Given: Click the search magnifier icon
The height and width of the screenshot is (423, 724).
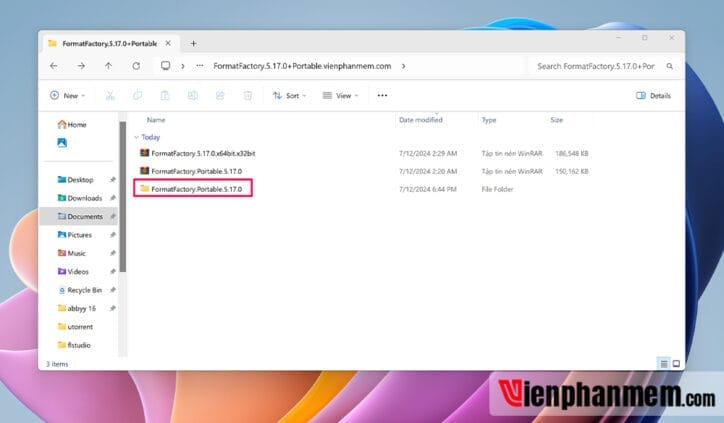Looking at the screenshot, I should coord(670,66).
